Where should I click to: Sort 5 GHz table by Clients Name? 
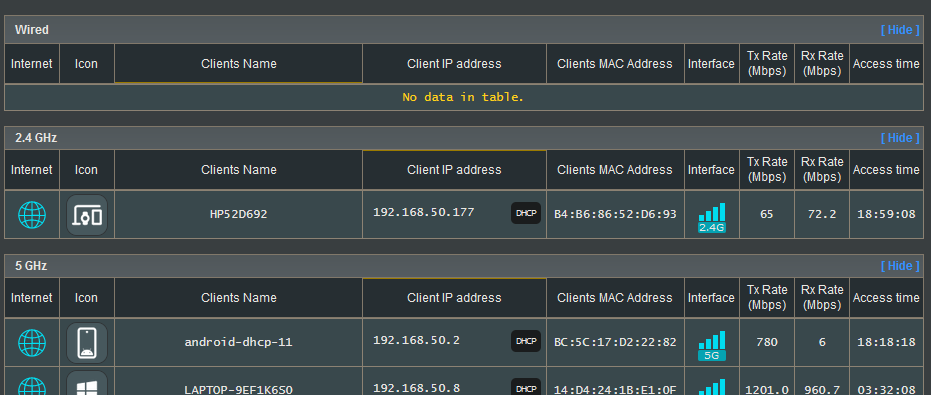239,298
